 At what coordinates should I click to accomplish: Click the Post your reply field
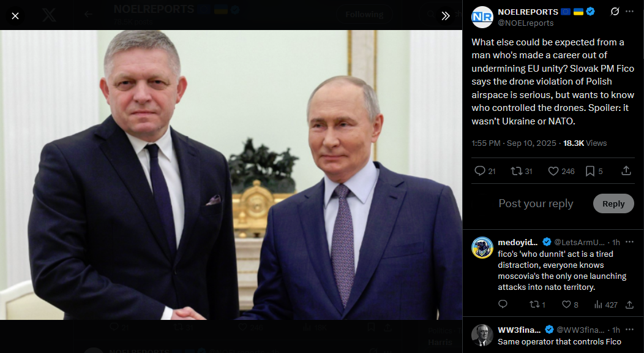[536, 203]
